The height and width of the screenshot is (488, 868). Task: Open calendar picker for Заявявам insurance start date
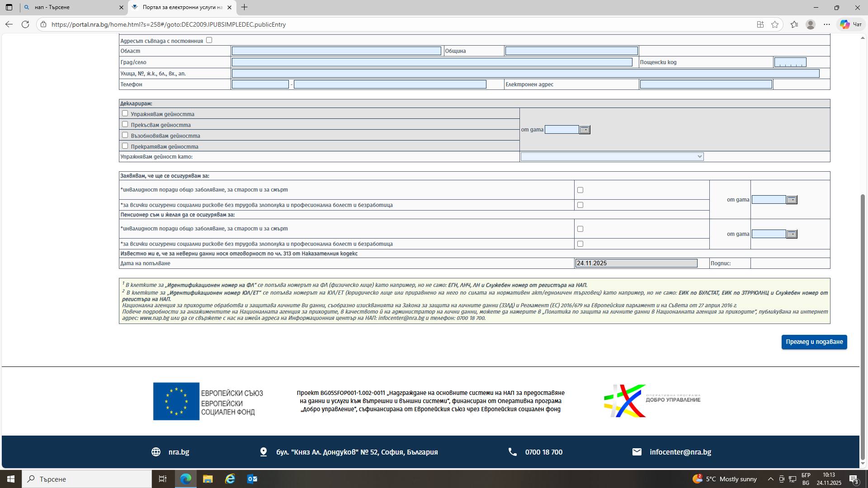(792, 200)
